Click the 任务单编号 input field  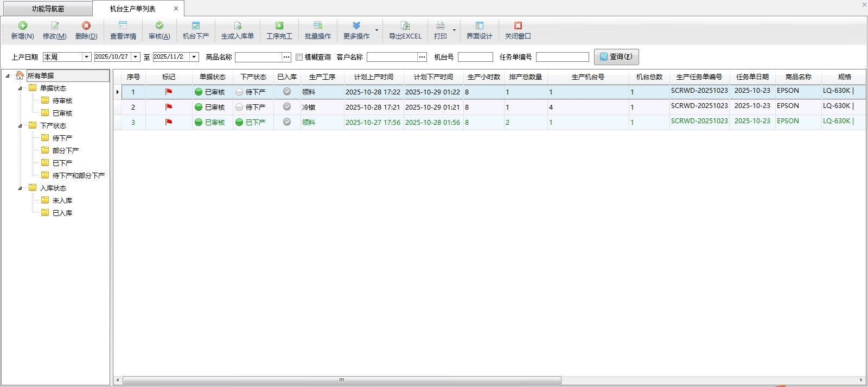(x=562, y=57)
